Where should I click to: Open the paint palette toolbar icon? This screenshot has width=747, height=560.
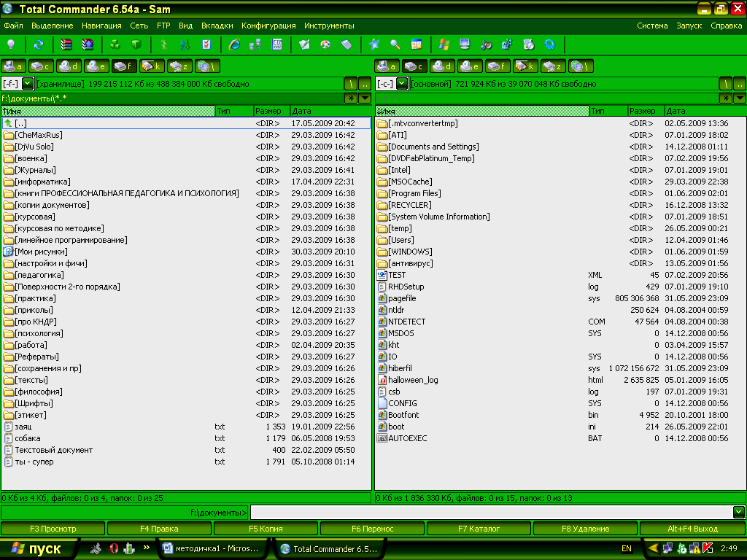coord(325,44)
